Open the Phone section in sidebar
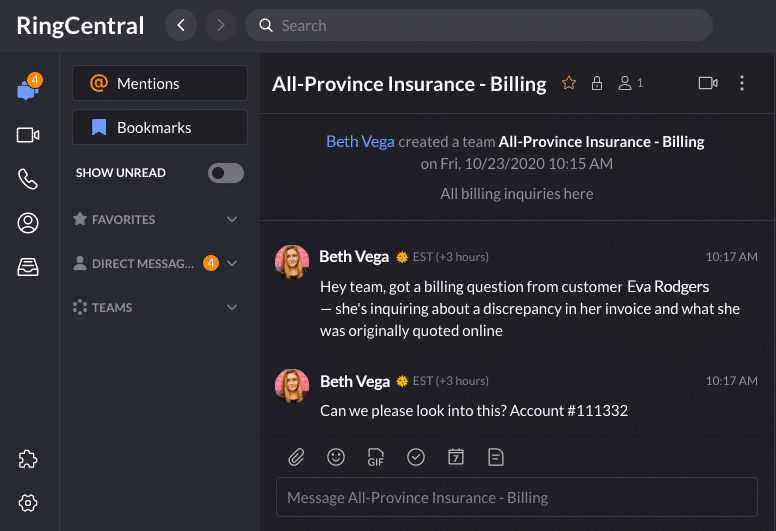 click(28, 179)
